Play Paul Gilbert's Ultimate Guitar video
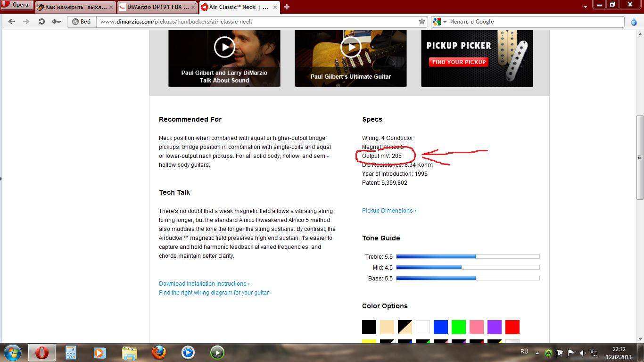The height and width of the screenshot is (362, 644). click(351, 47)
